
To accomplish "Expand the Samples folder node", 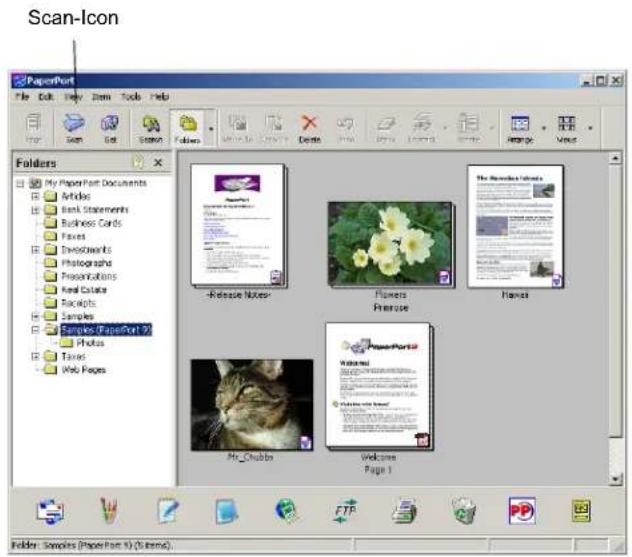I will [35, 316].
